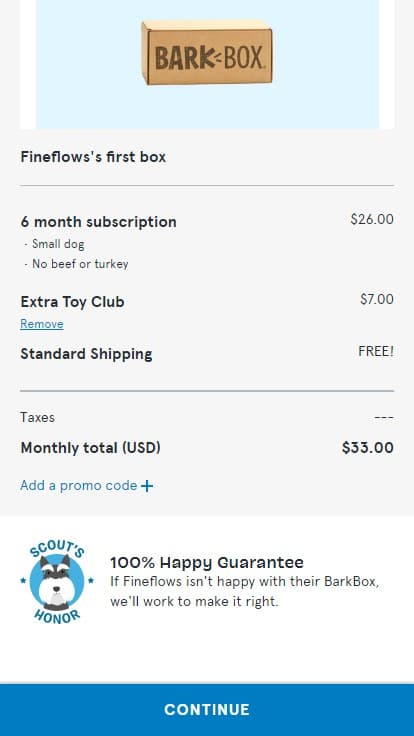This screenshot has height=736, width=414.
Task: Click the guarantee description text
Action: point(245,591)
